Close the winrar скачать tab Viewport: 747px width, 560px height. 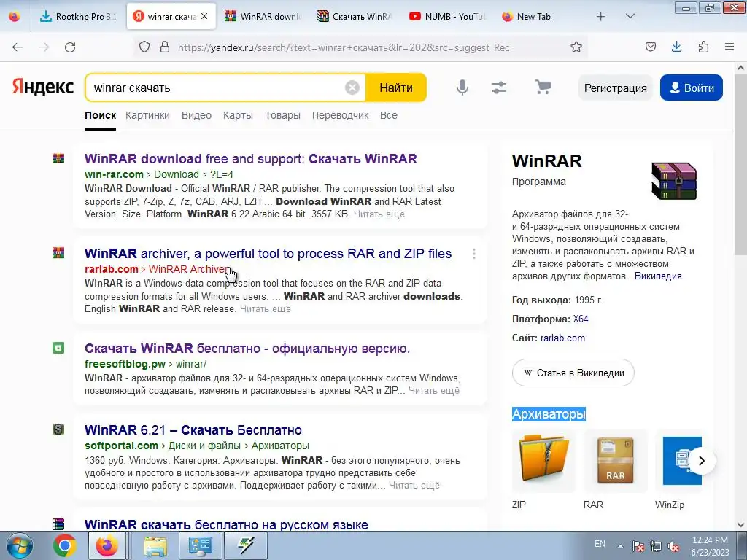tap(204, 16)
